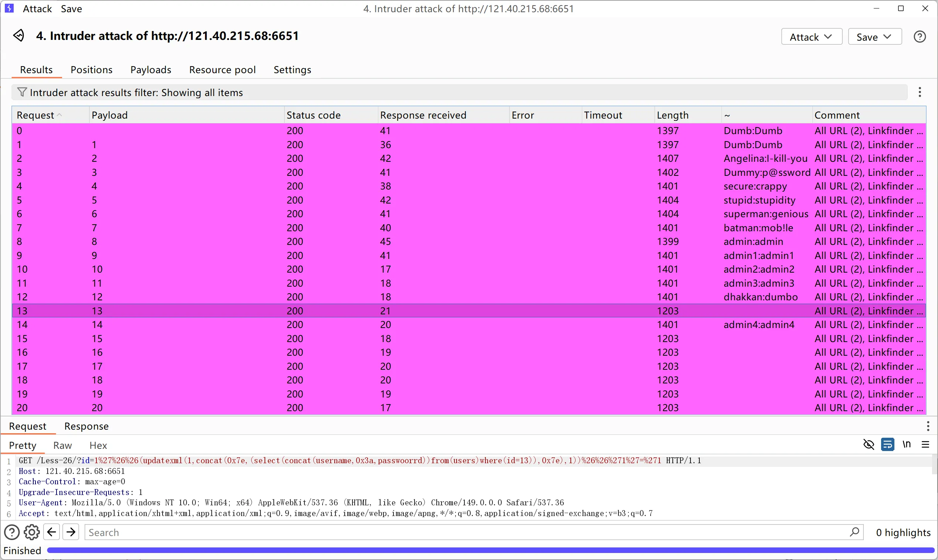Select result row with Angelina:I-kill-you
This screenshot has width=938, height=560.
tap(469, 158)
